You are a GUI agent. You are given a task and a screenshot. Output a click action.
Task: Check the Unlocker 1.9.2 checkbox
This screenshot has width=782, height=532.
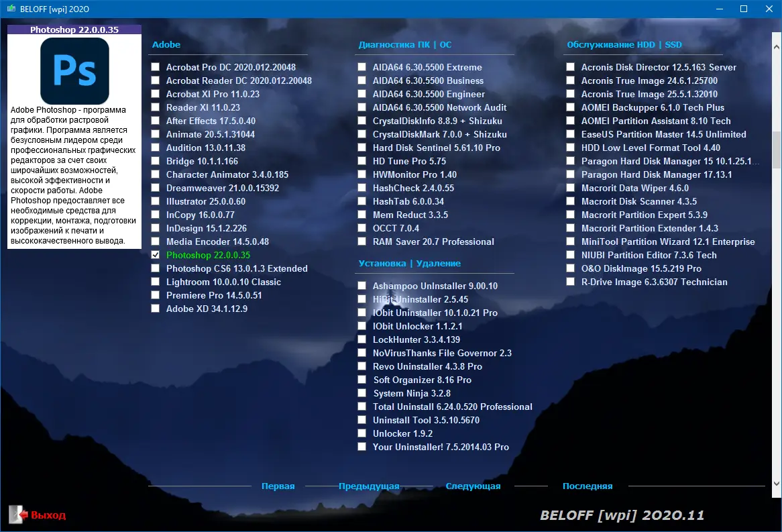[x=362, y=433]
